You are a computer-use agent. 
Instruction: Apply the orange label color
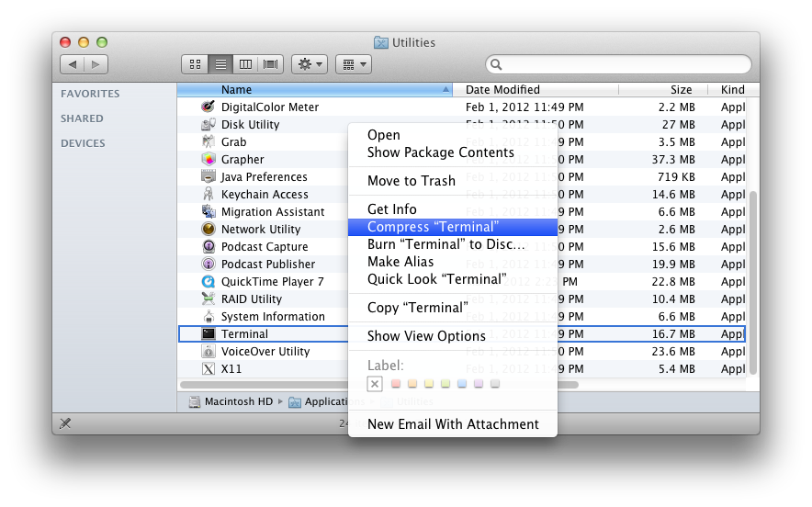pos(412,384)
